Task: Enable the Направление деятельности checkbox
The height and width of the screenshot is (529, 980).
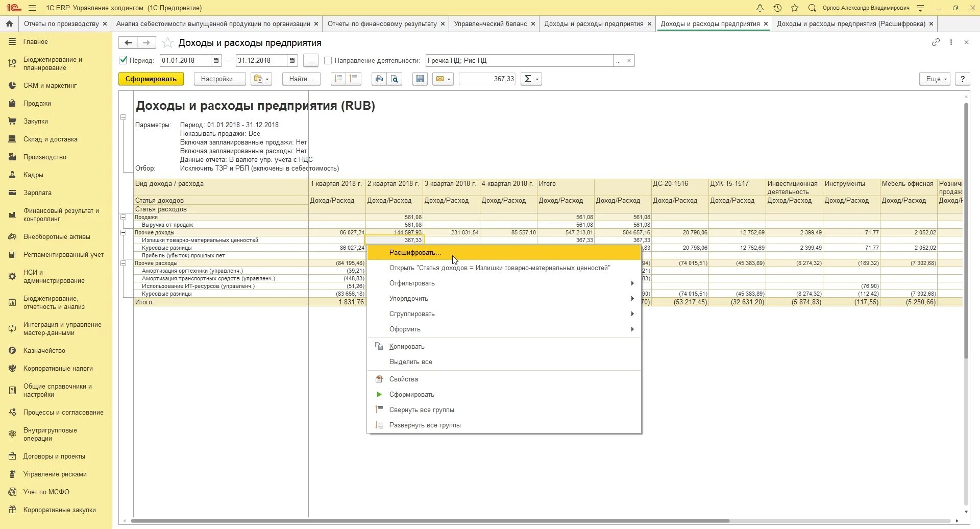Action: pyautogui.click(x=328, y=60)
